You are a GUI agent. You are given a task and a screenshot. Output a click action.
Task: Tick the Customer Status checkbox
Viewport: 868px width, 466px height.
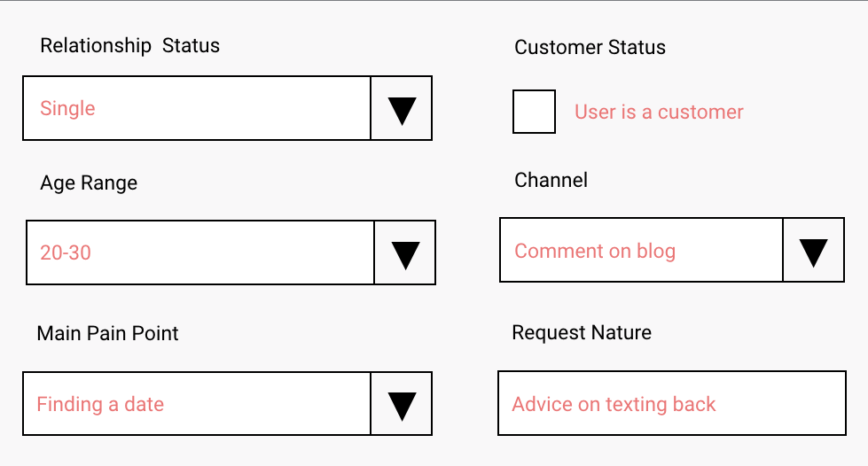[x=535, y=112]
